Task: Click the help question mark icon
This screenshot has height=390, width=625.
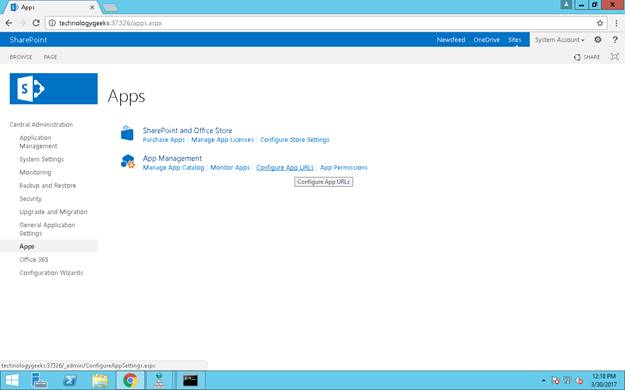Action: click(x=615, y=39)
